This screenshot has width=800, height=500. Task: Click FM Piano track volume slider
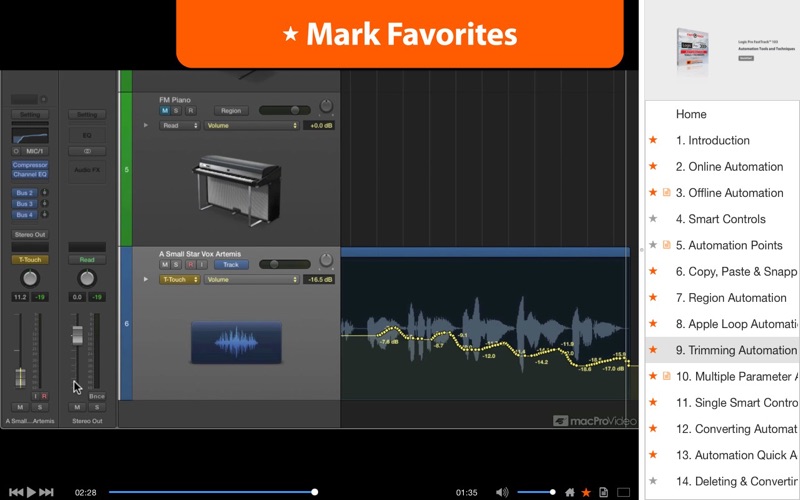[285, 110]
